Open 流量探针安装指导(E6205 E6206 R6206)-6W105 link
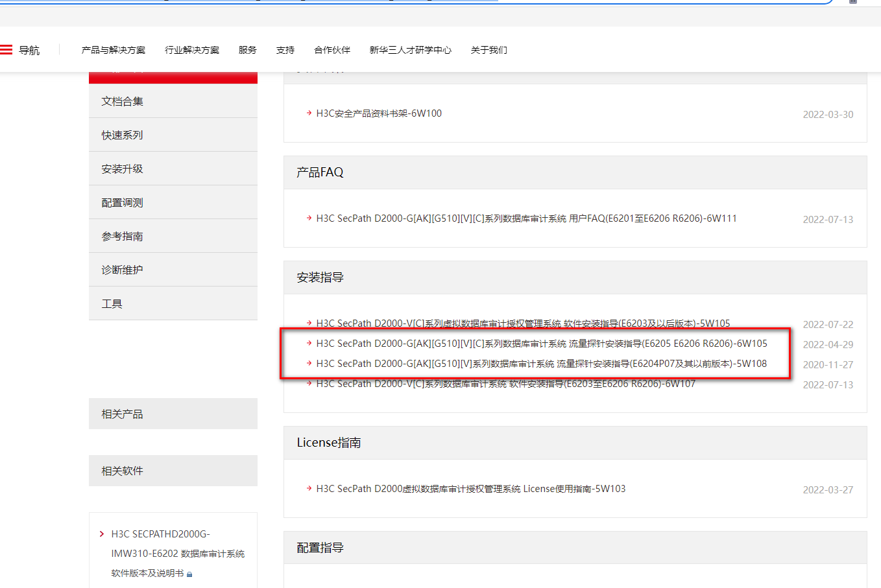The image size is (881, 588). point(542,344)
